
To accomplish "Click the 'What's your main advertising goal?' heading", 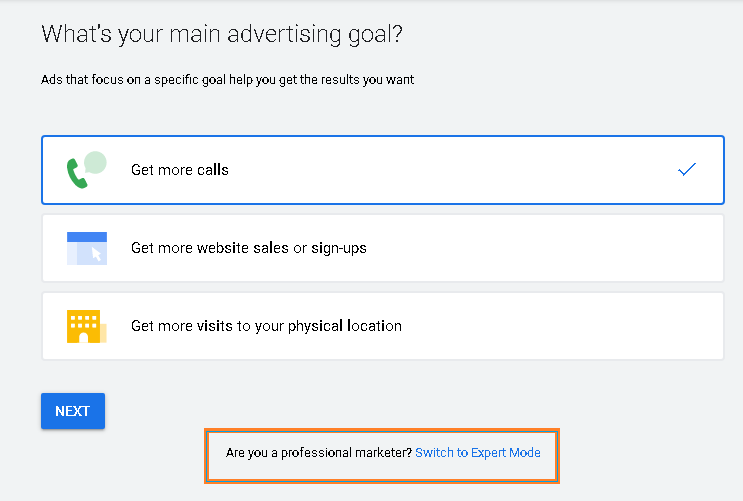I will (x=222, y=34).
